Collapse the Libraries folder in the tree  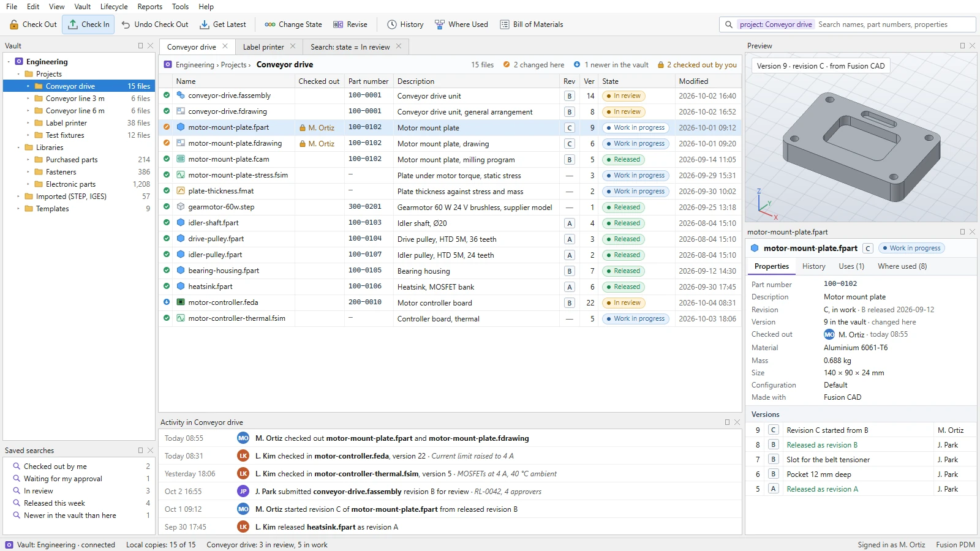pos(18,148)
